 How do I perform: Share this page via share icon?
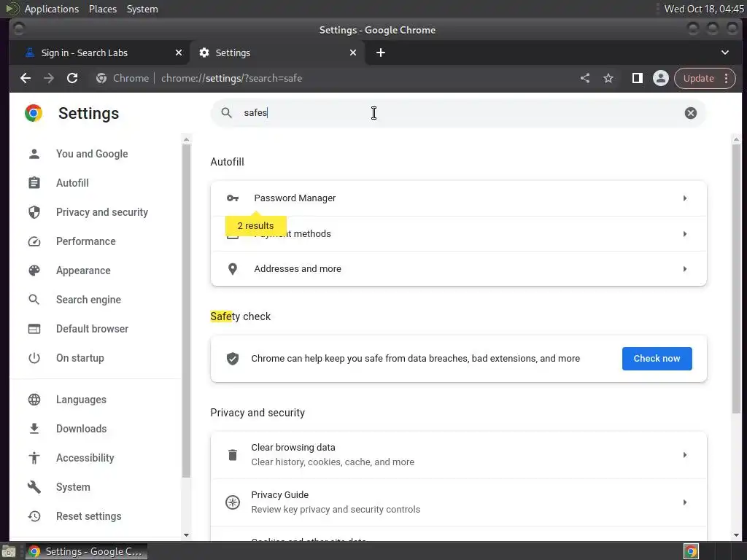[x=585, y=78]
